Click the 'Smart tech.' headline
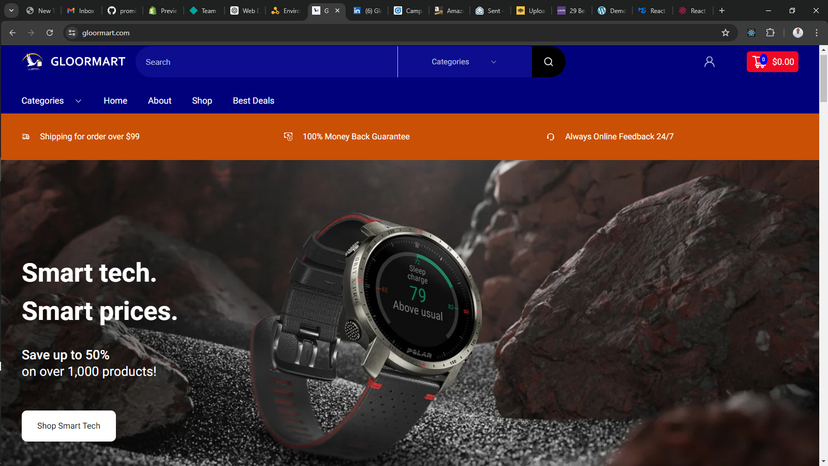Image resolution: width=828 pixels, height=466 pixels. (89, 273)
